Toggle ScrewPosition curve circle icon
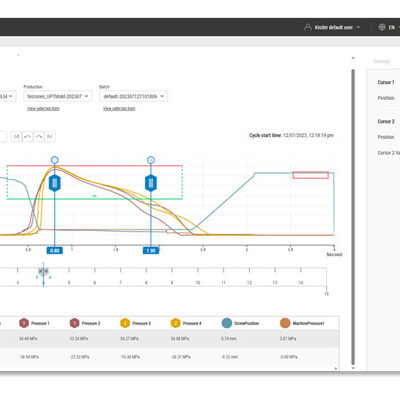This screenshot has width=400, height=395. coord(227,323)
